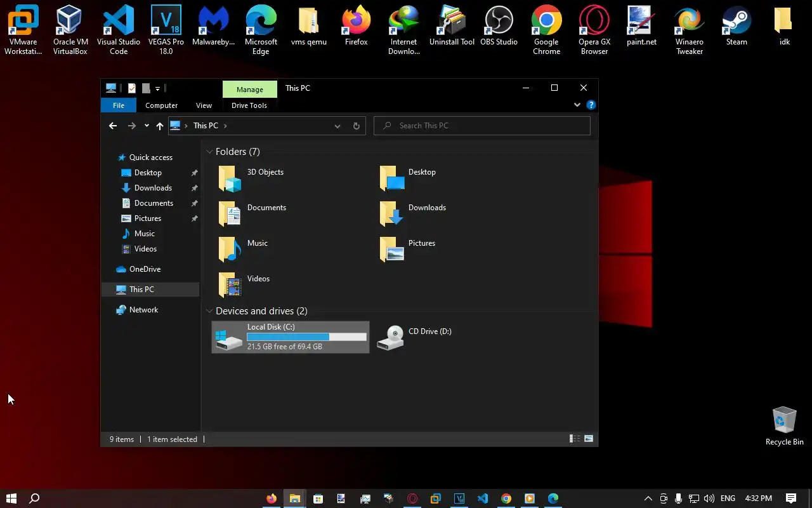Click the Properties quick access toolbar icon

pos(132,88)
